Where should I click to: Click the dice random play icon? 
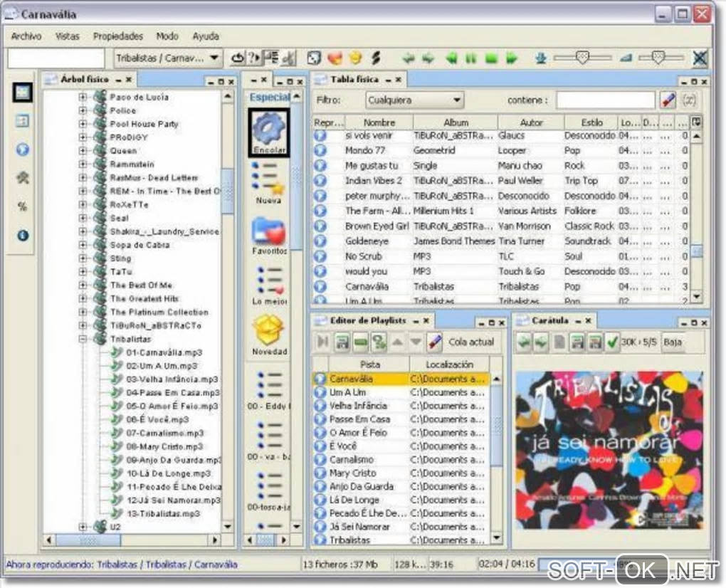point(314,58)
